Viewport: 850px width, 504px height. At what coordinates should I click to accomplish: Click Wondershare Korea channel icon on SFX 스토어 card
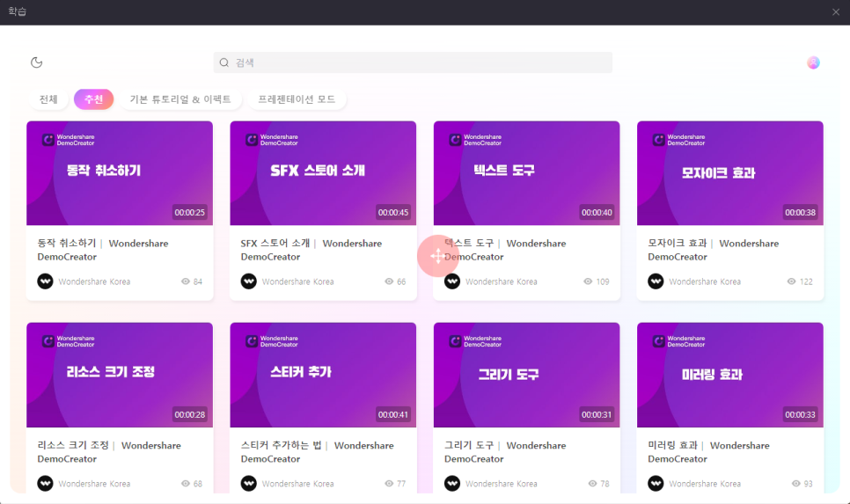[x=249, y=281]
